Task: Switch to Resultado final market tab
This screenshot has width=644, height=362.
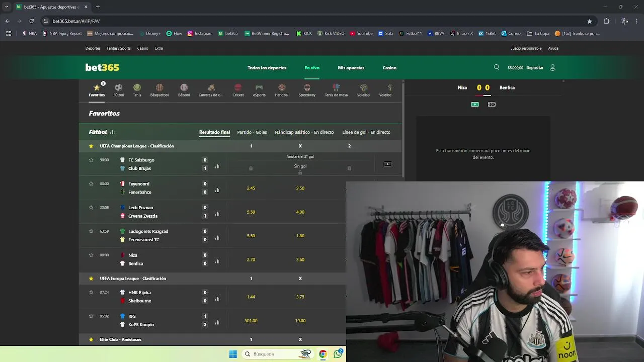Action: (214, 132)
